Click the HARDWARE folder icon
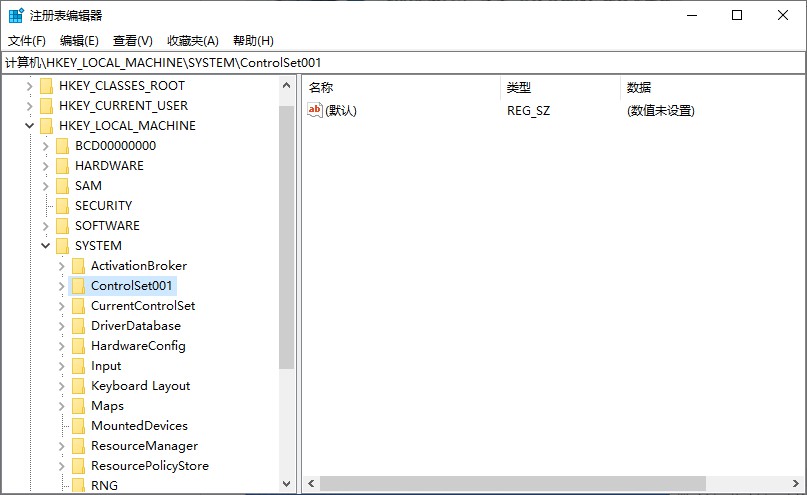 pyautogui.click(x=62, y=166)
